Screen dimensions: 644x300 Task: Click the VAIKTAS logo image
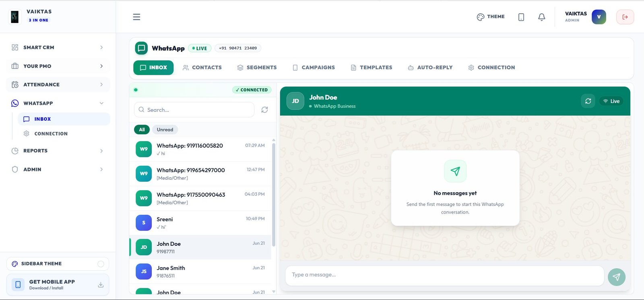(14, 17)
